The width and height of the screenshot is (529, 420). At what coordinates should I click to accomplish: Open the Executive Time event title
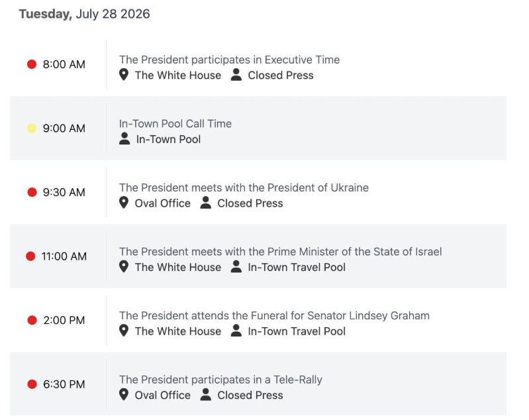pyautogui.click(x=230, y=60)
